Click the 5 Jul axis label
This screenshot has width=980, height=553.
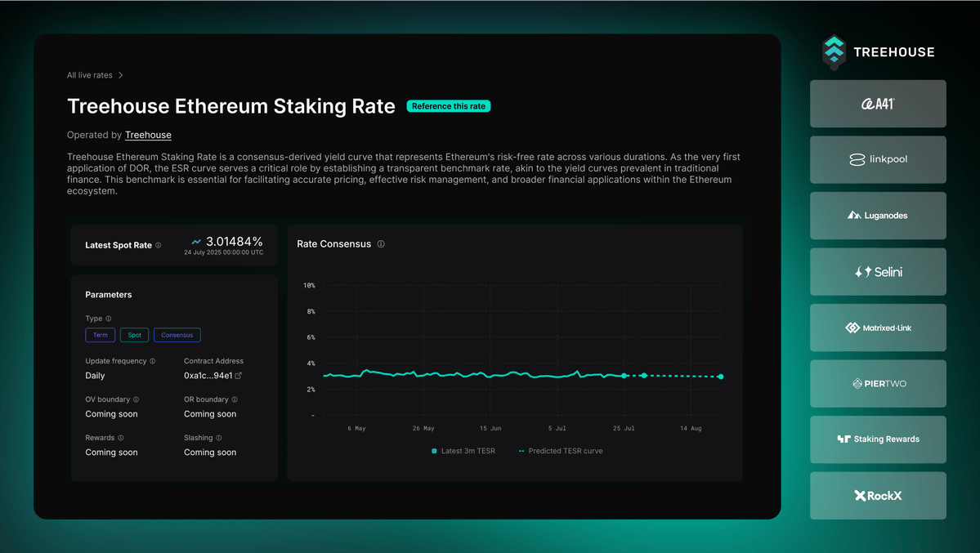557,429
